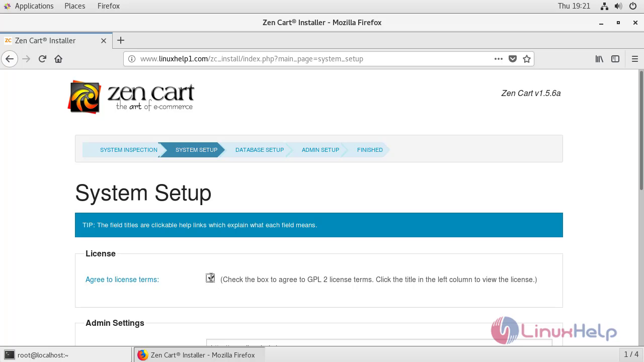The width and height of the screenshot is (644, 362).
Task: Open the volume control icon
Action: coord(618,6)
